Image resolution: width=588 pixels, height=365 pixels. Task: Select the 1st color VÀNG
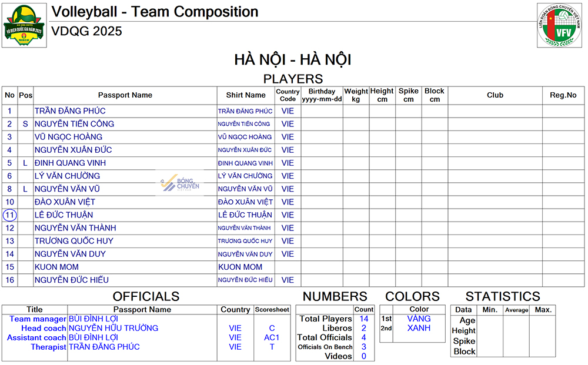(419, 319)
